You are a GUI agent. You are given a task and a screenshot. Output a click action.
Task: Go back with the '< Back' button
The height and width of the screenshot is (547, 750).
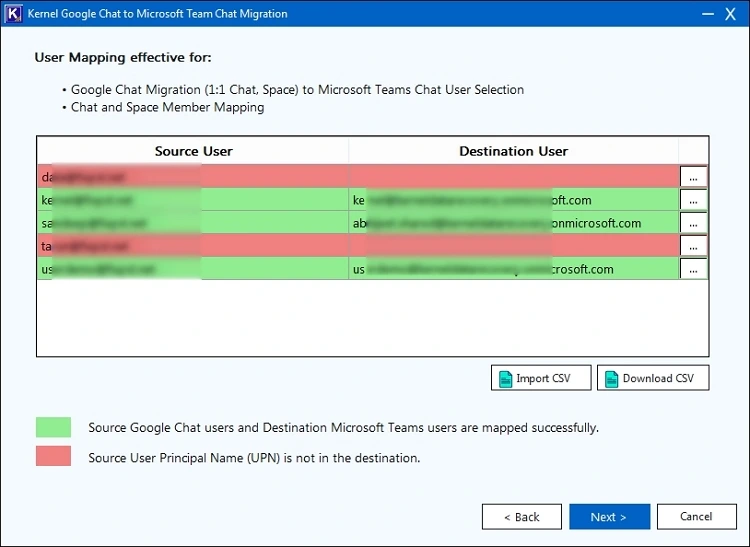pos(521,517)
